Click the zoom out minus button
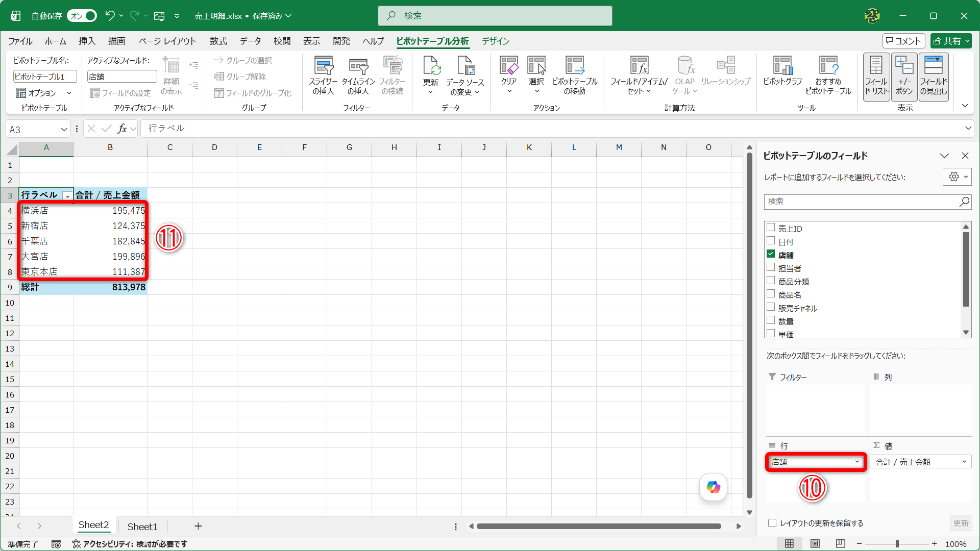Image resolution: width=980 pixels, height=551 pixels. coord(859,544)
